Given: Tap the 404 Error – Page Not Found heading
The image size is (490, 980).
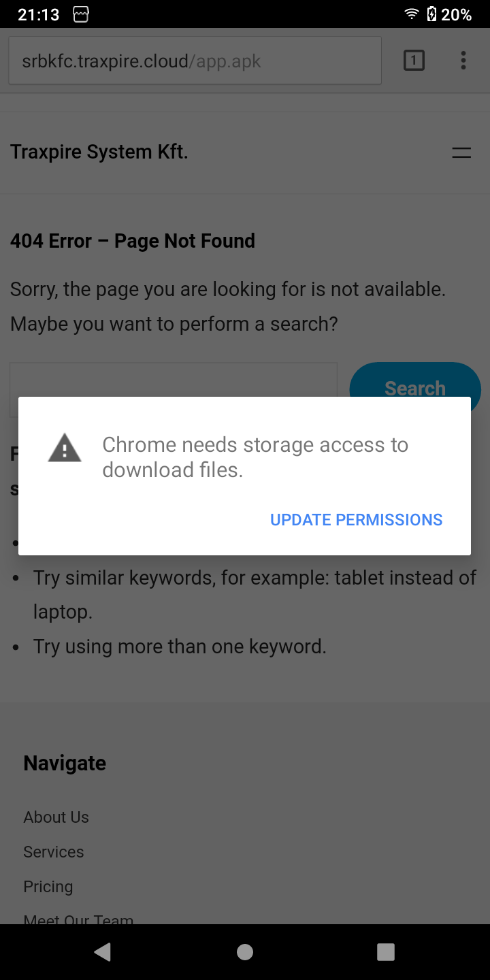Looking at the screenshot, I should [133, 241].
